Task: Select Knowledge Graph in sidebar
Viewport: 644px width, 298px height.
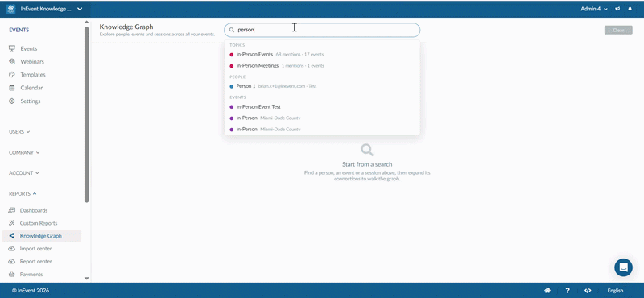Action: [41, 236]
